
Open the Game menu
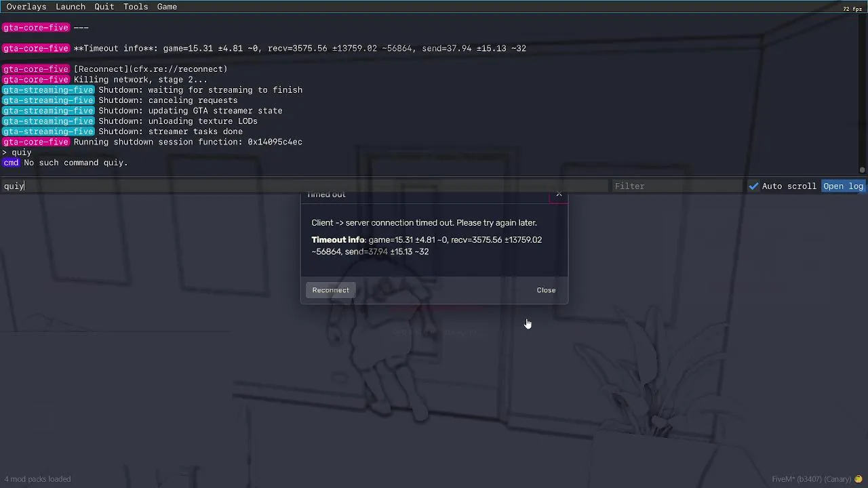point(167,7)
